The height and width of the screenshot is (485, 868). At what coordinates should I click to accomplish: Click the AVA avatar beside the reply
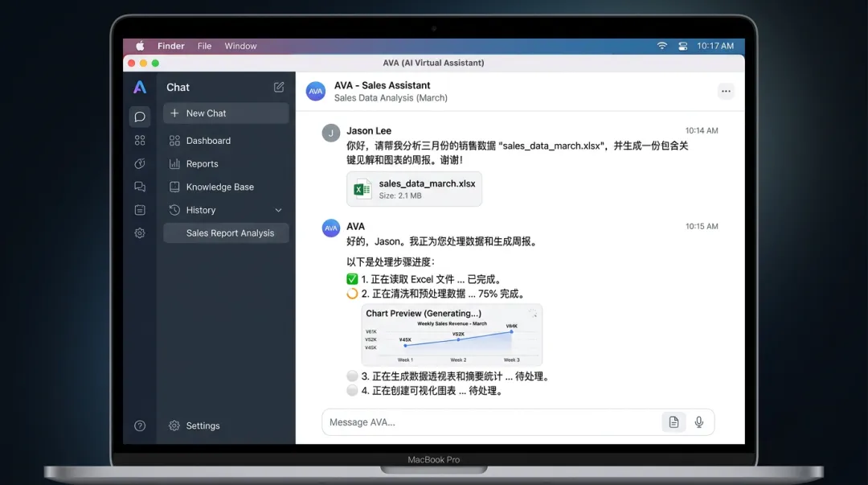click(331, 228)
